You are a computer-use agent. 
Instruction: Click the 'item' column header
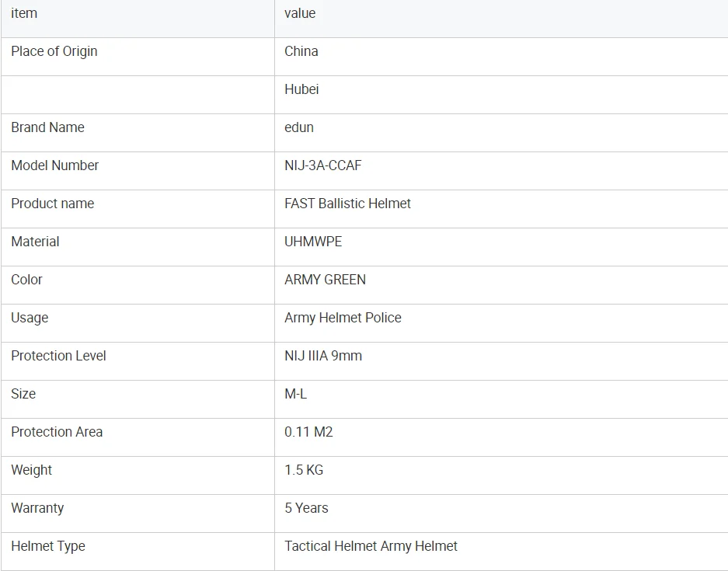[x=24, y=13]
